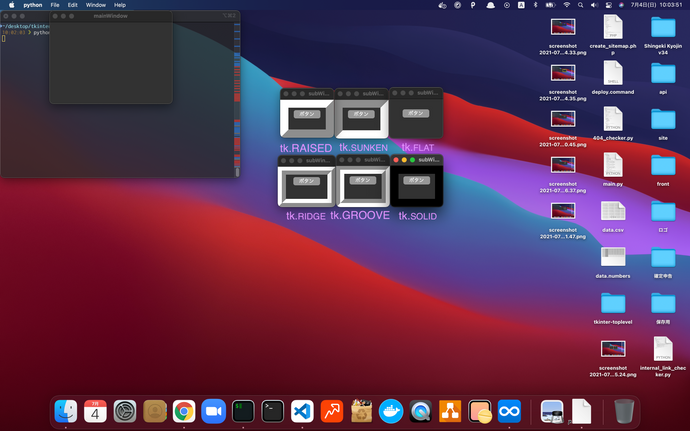Select the deploy.command desktop file

coord(613,77)
